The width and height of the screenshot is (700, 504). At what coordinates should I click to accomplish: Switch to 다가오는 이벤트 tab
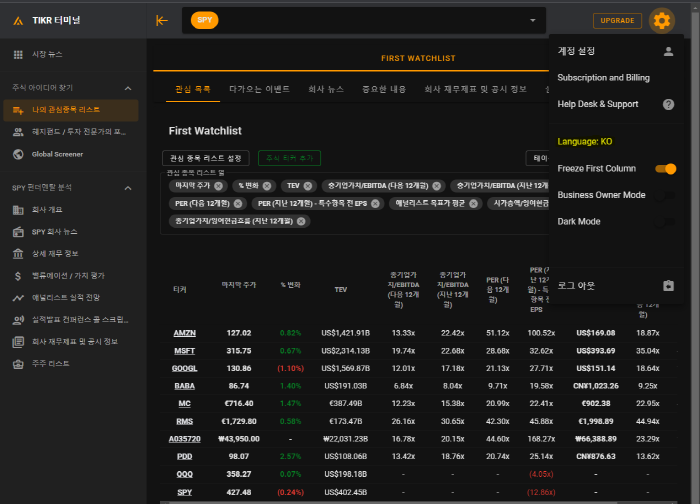pyautogui.click(x=259, y=89)
